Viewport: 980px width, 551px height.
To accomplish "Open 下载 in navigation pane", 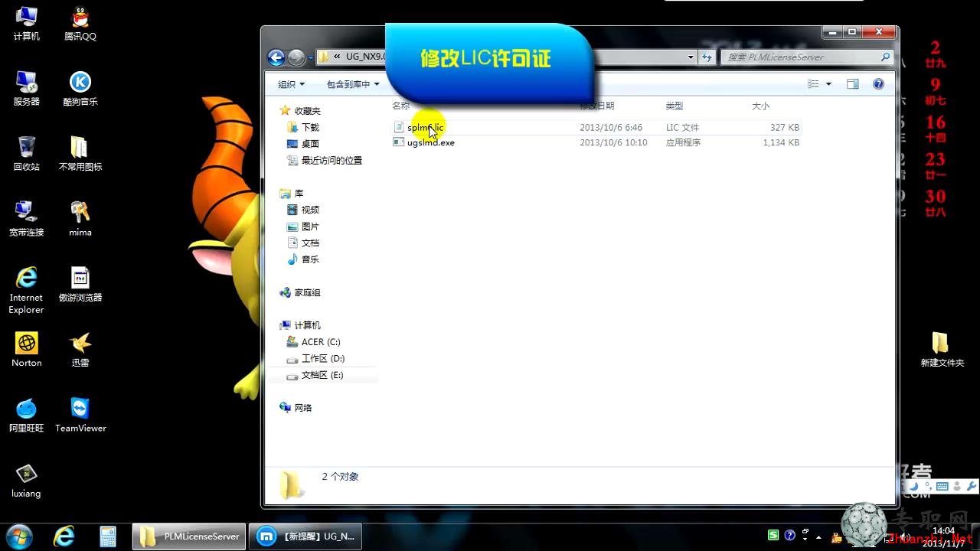I will (x=310, y=127).
